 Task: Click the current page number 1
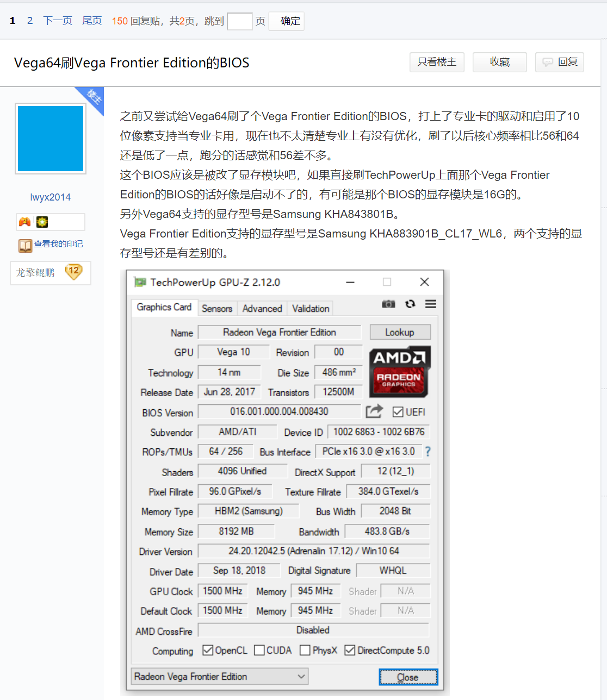[13, 21]
